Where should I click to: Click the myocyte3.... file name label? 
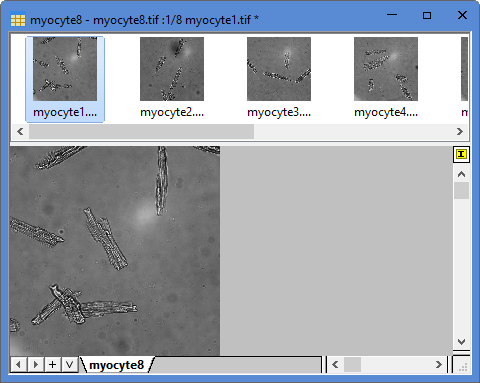[x=279, y=112]
